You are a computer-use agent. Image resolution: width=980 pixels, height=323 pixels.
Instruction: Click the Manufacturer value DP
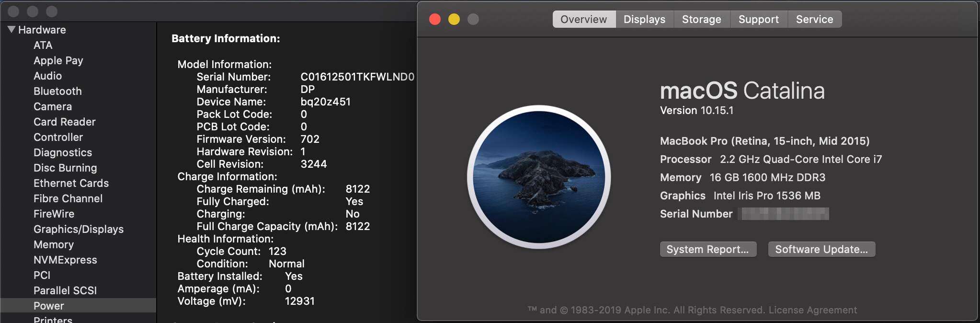click(308, 89)
